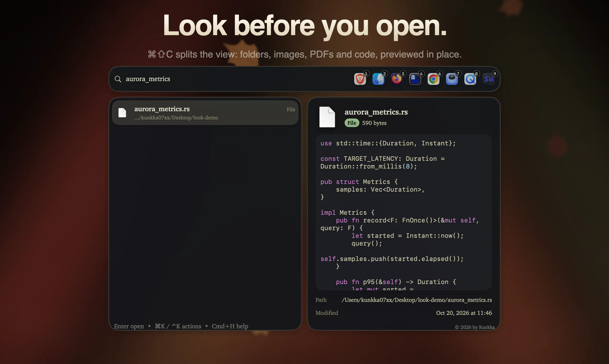This screenshot has width=609, height=364.
Task: Select the aurora_metrics.rs search result
Action: (205, 113)
